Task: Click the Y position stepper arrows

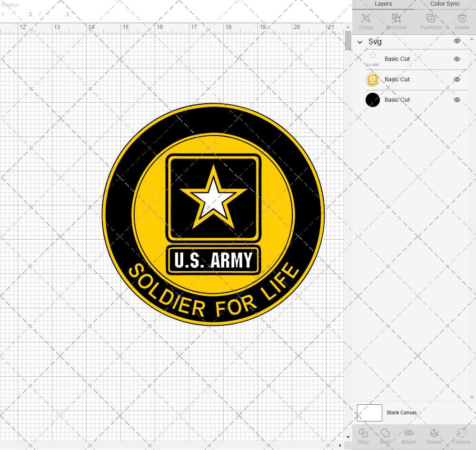Action: click(68, 14)
